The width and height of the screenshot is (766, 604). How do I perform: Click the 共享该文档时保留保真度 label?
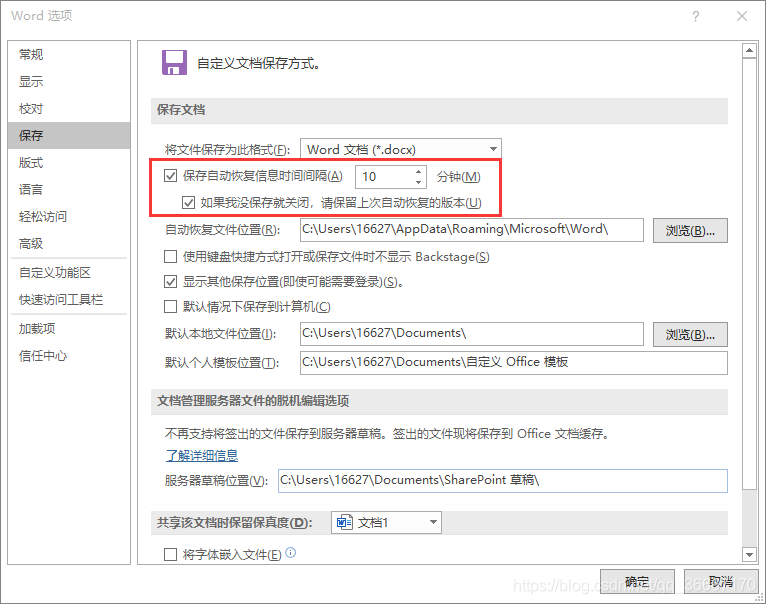click(x=234, y=522)
